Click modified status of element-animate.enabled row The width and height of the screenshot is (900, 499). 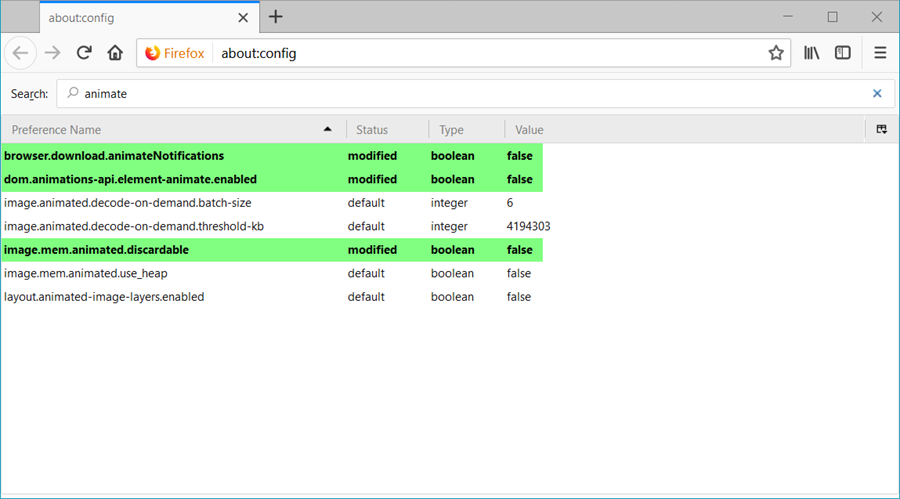372,179
